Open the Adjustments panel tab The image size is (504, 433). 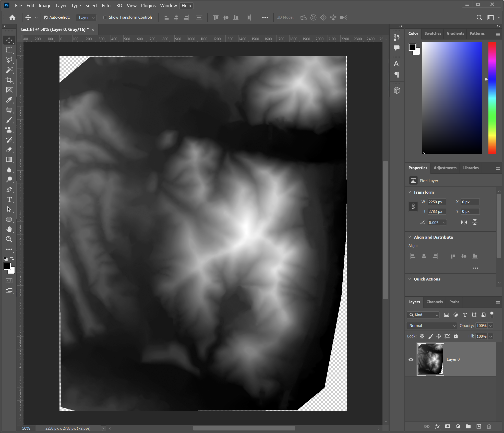pyautogui.click(x=445, y=168)
